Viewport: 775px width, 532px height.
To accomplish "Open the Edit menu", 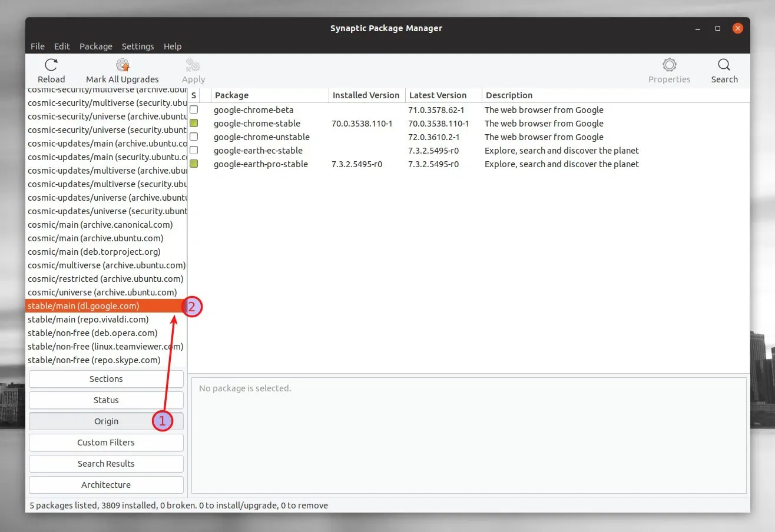I will (62, 46).
